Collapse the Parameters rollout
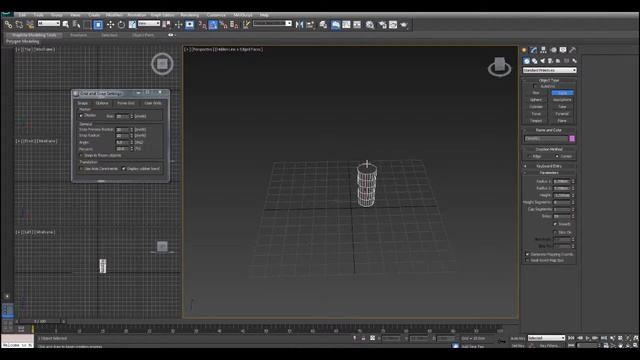This screenshot has height=360, width=640. tap(549, 173)
